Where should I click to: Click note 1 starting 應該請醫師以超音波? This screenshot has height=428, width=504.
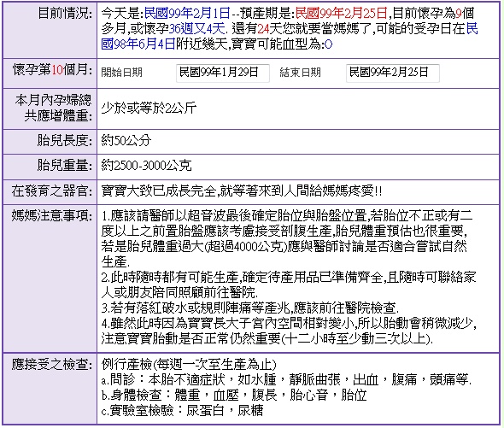point(287,238)
